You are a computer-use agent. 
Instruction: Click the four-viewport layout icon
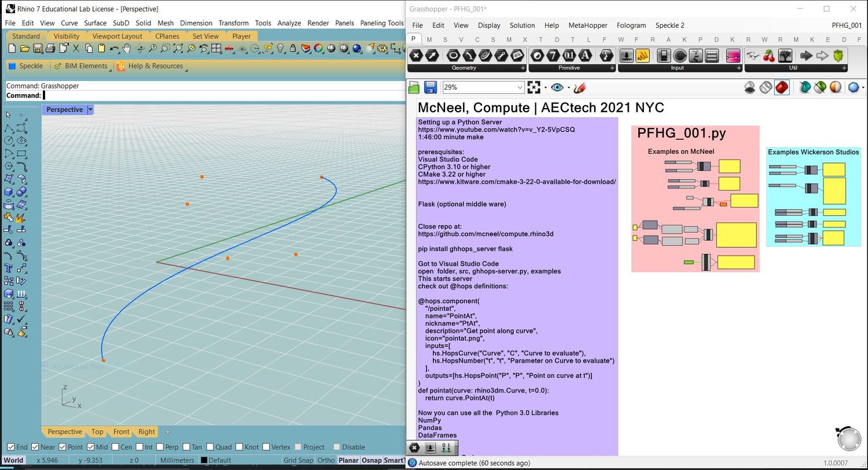tap(216, 49)
